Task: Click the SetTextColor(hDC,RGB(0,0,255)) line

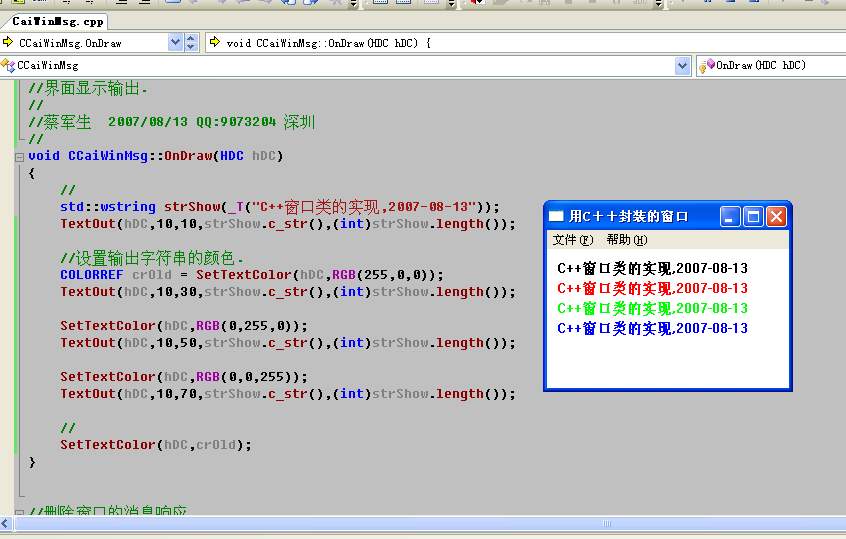Action: pos(184,377)
